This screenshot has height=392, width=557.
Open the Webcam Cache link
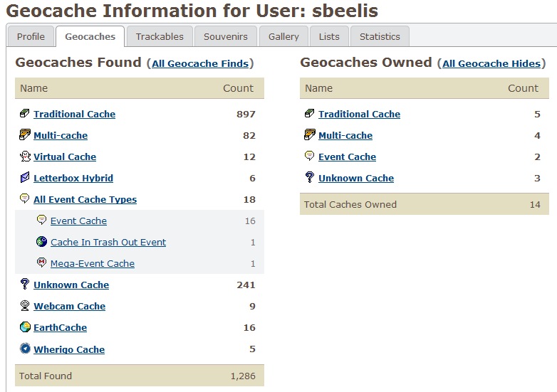click(70, 306)
